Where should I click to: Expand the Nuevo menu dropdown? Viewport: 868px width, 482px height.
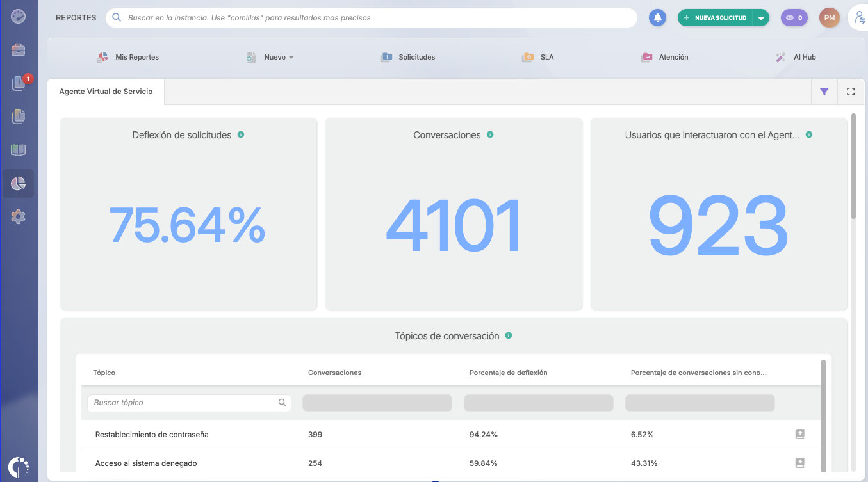click(291, 58)
